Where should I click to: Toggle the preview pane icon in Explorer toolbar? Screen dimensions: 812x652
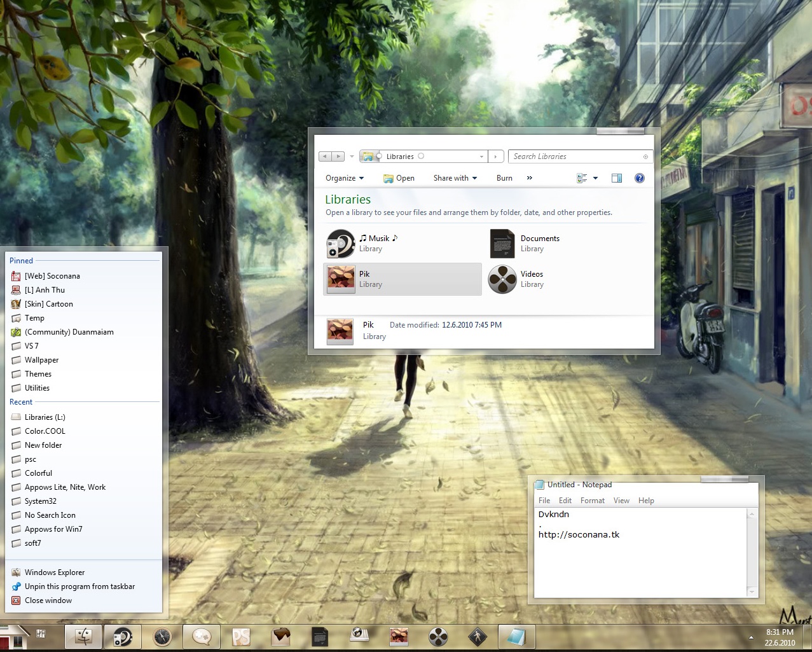[616, 178]
